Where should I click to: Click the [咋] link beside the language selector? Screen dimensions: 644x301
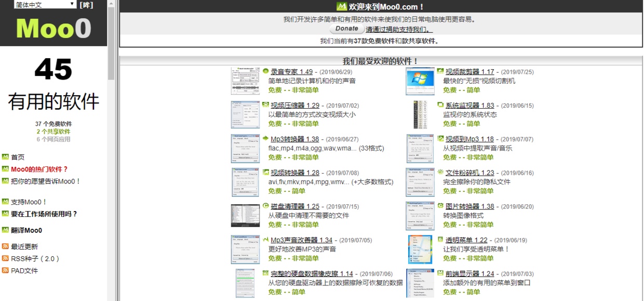point(86,5)
